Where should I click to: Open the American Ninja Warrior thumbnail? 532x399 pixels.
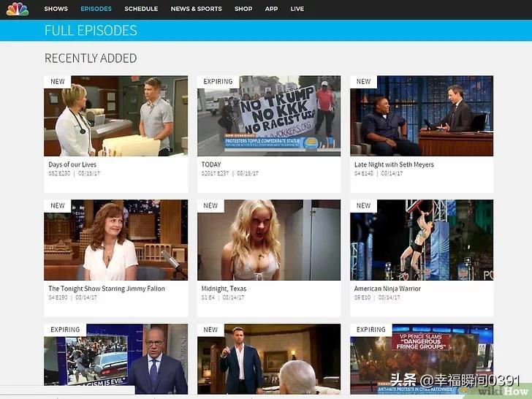click(x=422, y=240)
